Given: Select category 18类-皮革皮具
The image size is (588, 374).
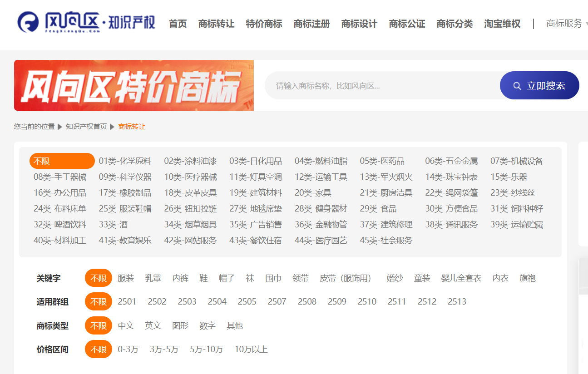Looking at the screenshot, I should [190, 193].
